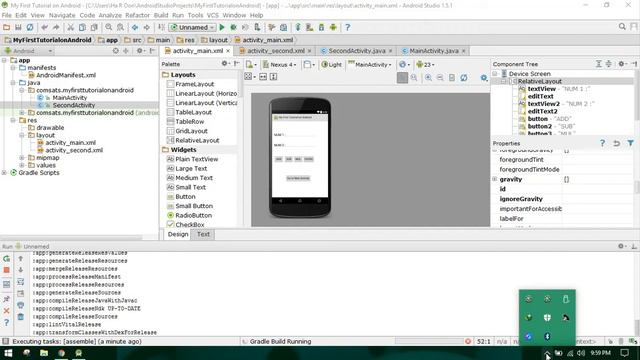Click the trash Clear All icon in Run panel
This screenshot has height=360, width=640.
tap(20, 316)
